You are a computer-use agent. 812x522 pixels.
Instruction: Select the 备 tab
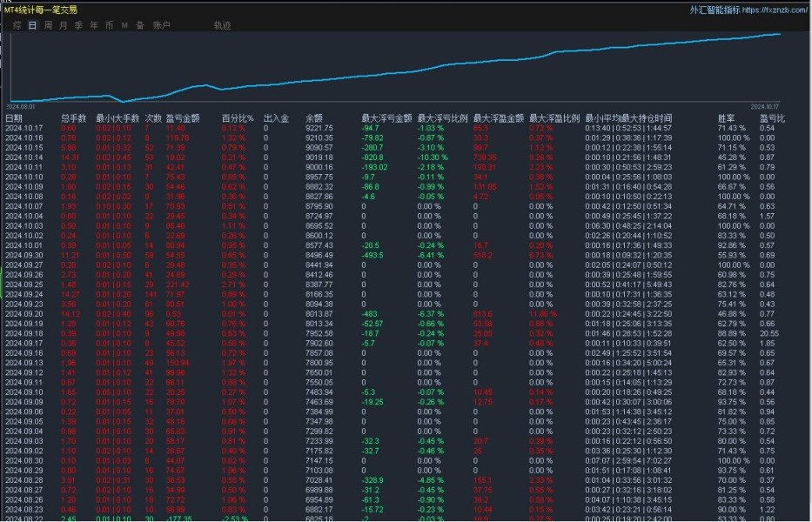click(140, 25)
